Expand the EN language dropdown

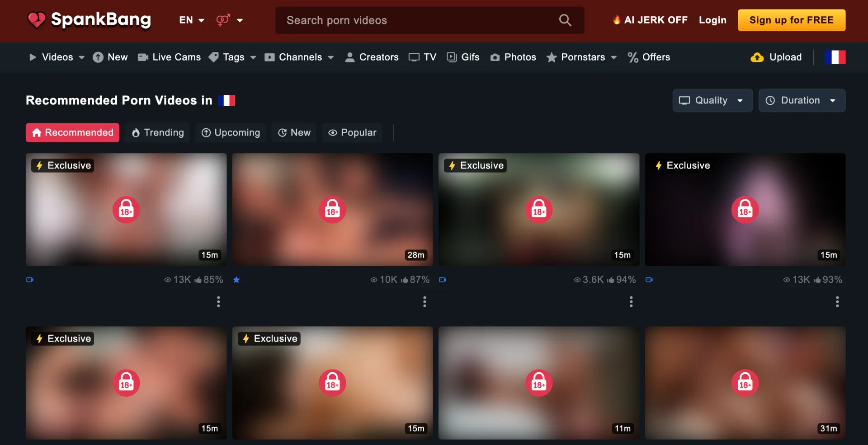pyautogui.click(x=191, y=20)
